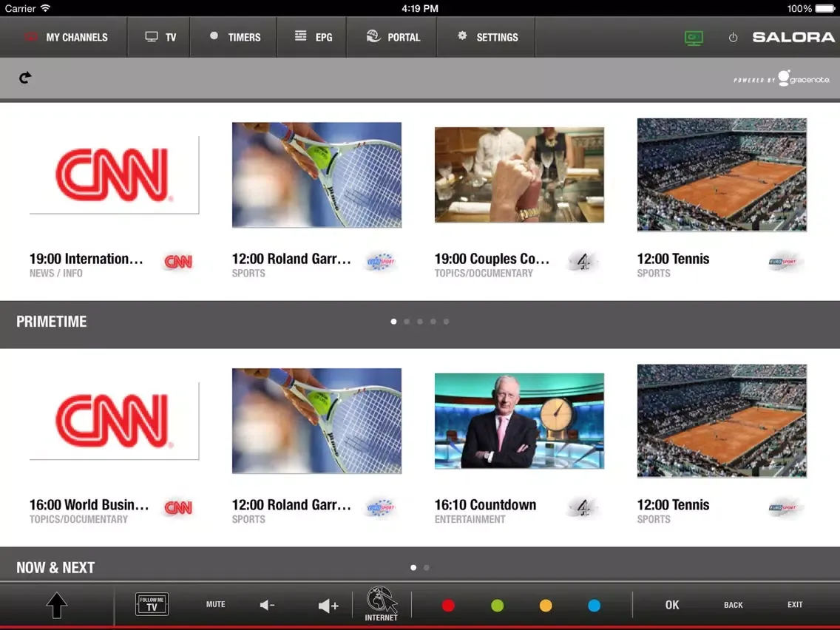Raise the volume with speaker plus icon
The image size is (840, 630).
click(328, 606)
